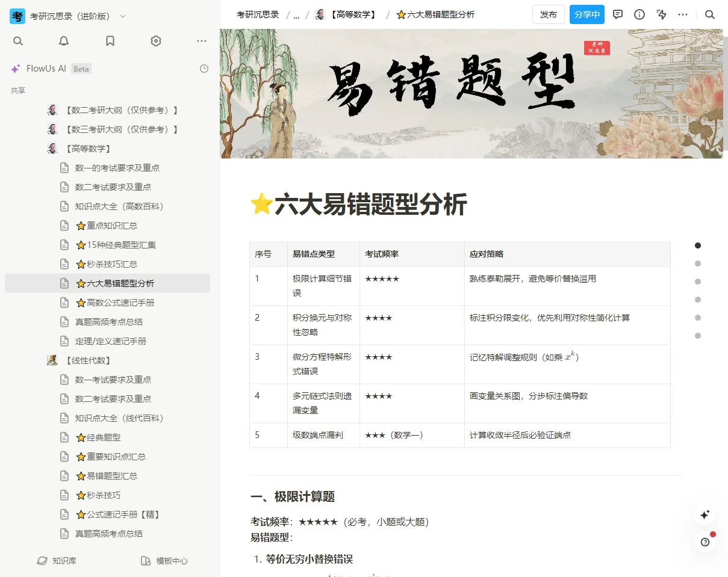Open ⭐易错题型汇总 page
Screen dimensions: 728x577
click(107, 476)
